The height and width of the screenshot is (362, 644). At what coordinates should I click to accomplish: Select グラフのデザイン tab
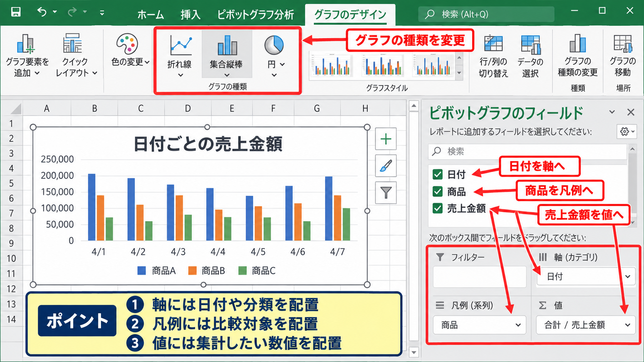pyautogui.click(x=350, y=15)
